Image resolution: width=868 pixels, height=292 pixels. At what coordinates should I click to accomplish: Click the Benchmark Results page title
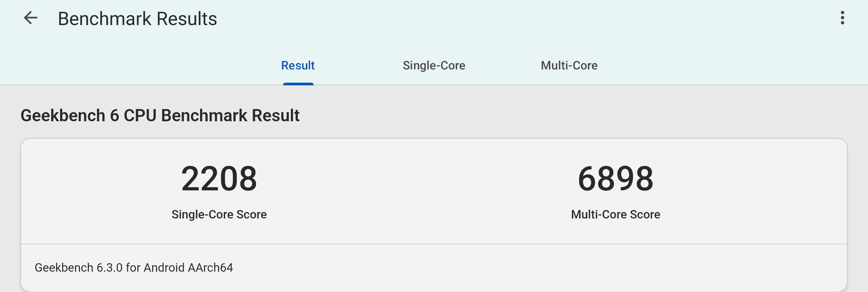tap(137, 19)
